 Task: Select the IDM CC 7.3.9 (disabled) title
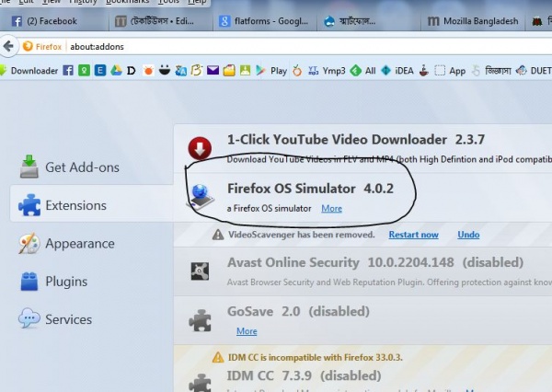point(304,375)
